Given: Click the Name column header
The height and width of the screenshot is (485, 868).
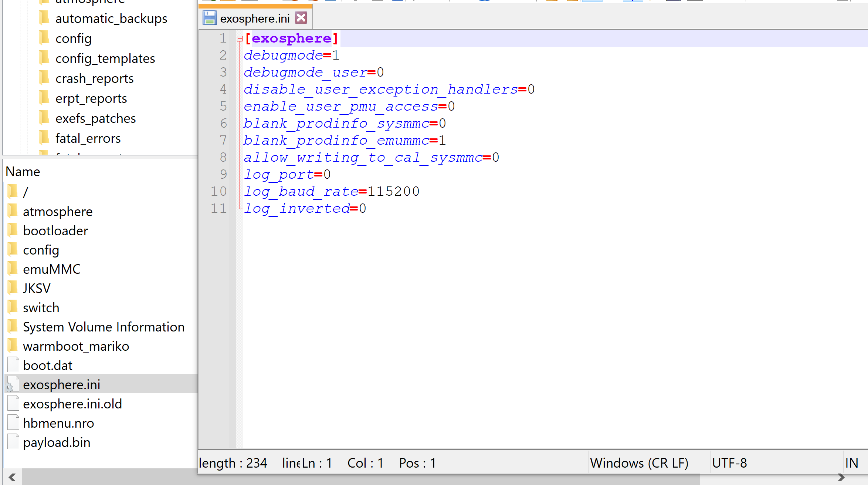Looking at the screenshot, I should (x=23, y=172).
